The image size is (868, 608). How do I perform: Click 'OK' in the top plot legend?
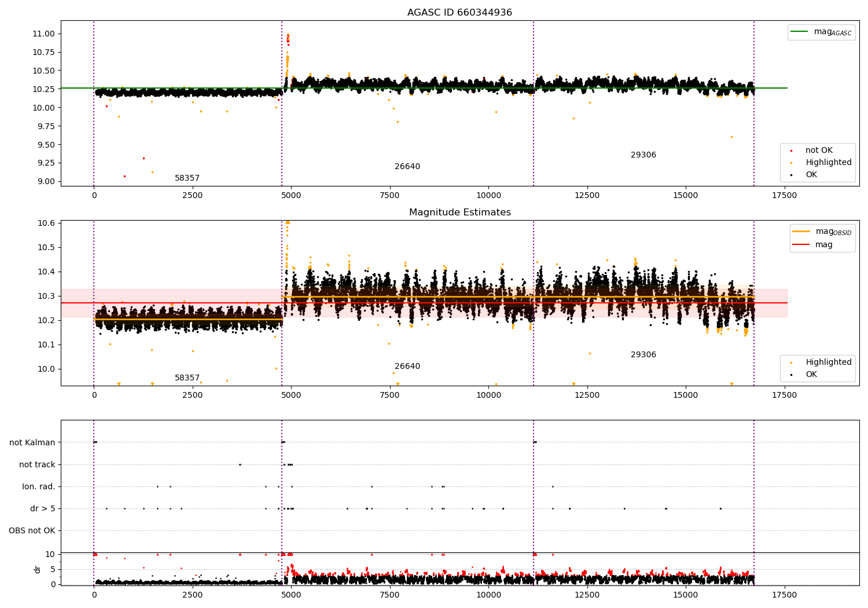click(804, 174)
